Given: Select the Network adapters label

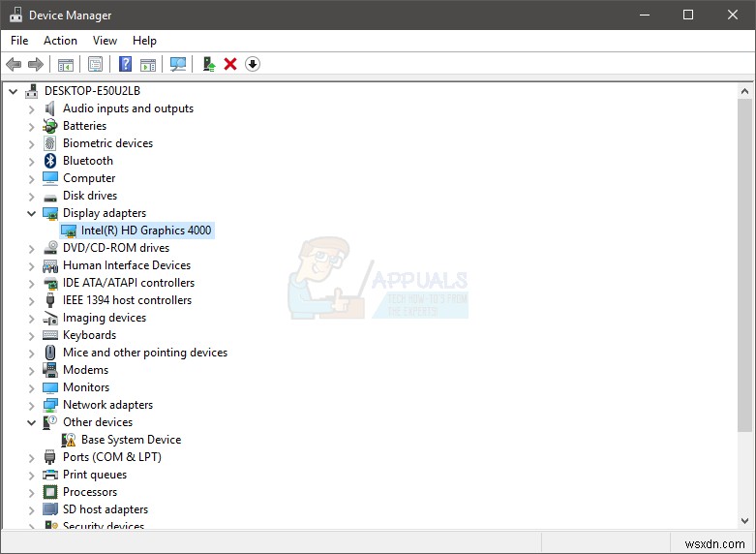Looking at the screenshot, I should pyautogui.click(x=108, y=405).
